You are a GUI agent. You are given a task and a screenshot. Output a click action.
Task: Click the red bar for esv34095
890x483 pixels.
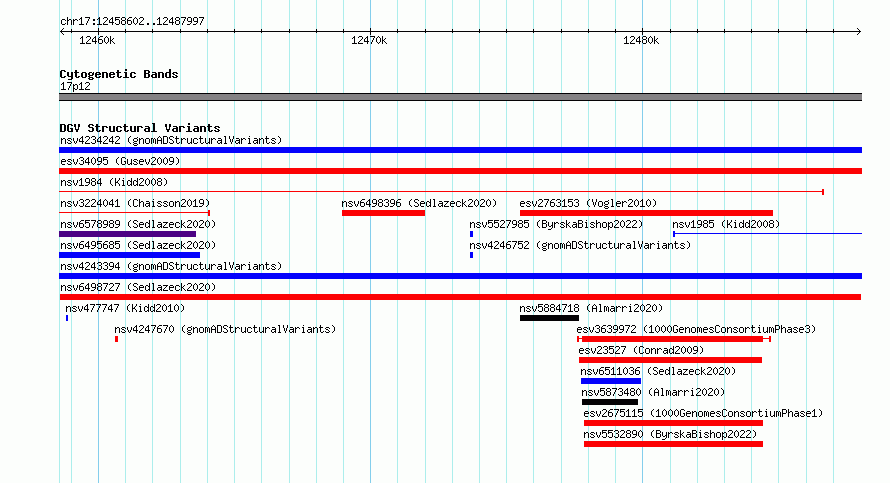[460, 171]
